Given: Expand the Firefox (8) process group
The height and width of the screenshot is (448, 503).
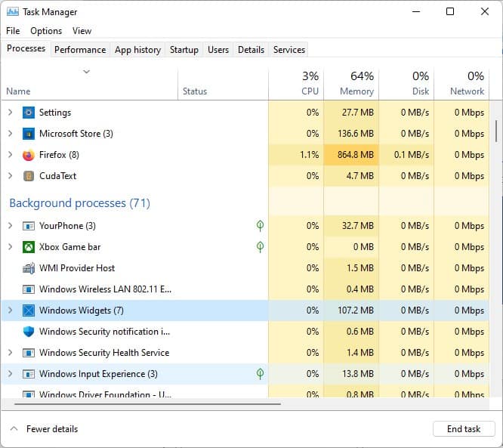Looking at the screenshot, I should pyautogui.click(x=11, y=155).
